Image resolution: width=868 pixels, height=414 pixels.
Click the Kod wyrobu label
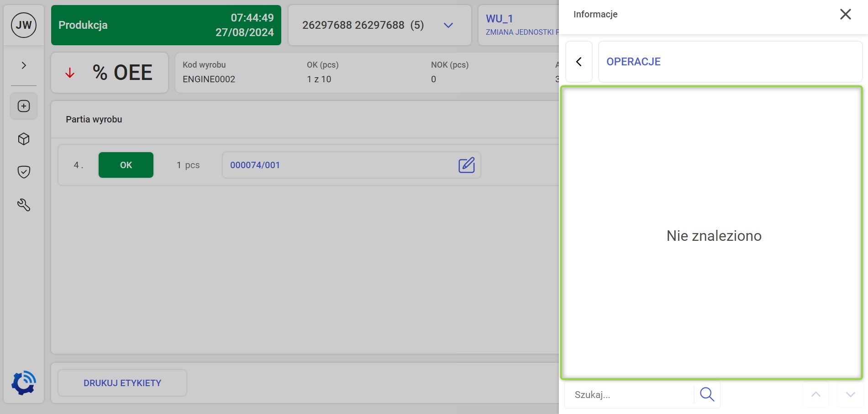click(x=204, y=65)
